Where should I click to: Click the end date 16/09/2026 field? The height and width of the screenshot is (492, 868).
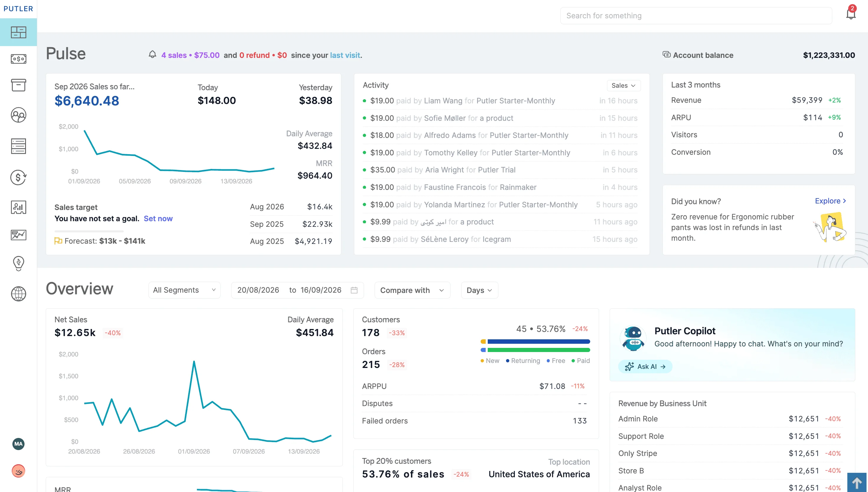click(321, 290)
